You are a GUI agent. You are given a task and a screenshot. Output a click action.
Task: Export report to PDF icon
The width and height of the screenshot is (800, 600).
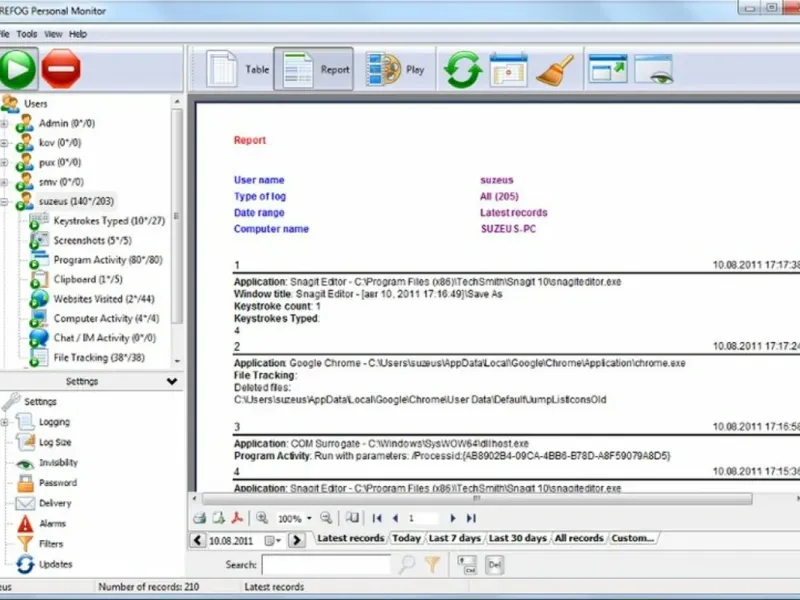coord(237,518)
